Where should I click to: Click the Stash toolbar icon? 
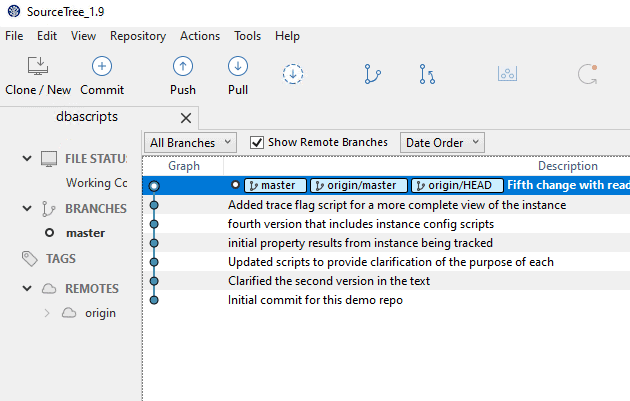pyautogui.click(x=507, y=74)
